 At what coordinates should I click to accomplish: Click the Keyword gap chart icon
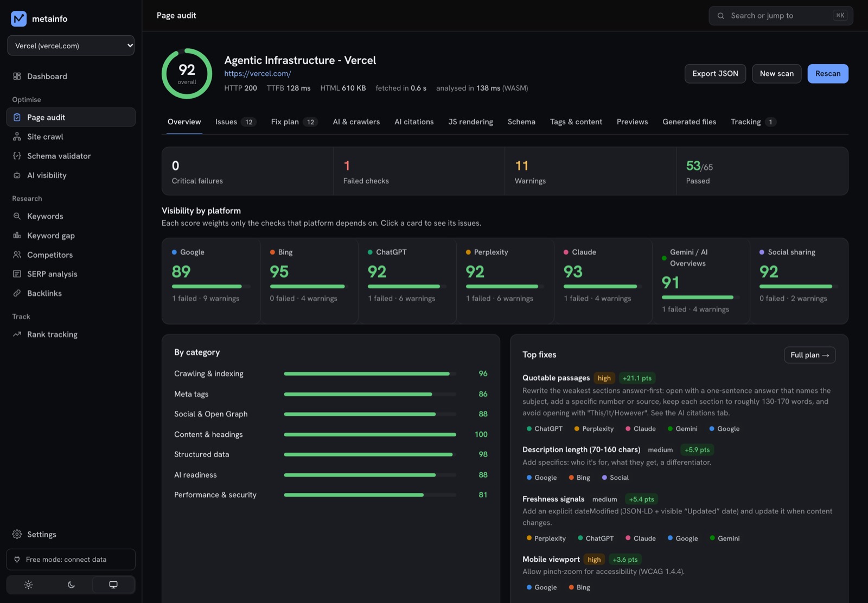point(17,236)
